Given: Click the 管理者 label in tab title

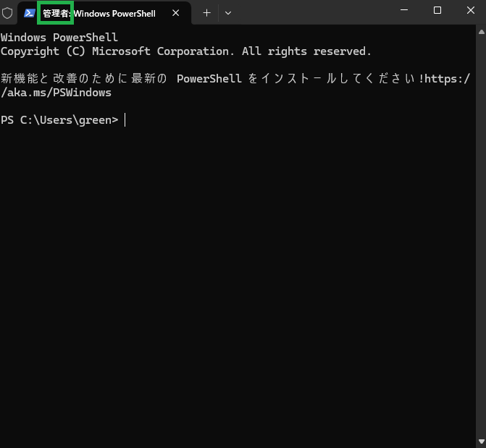Looking at the screenshot, I should 56,13.
